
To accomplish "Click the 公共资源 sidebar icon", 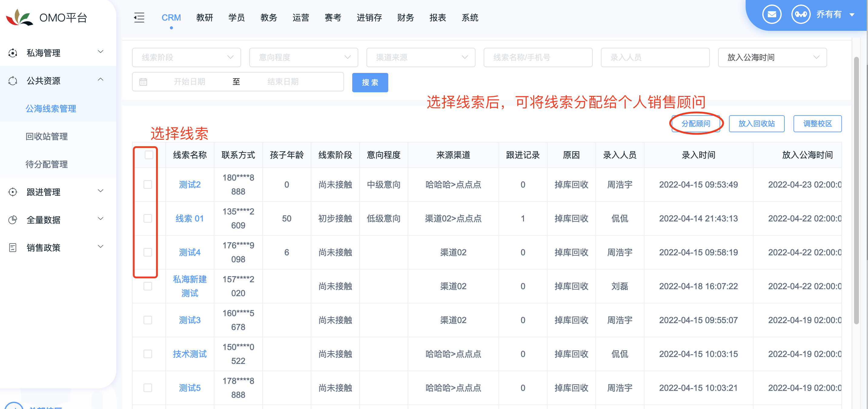I will pyautogui.click(x=13, y=81).
